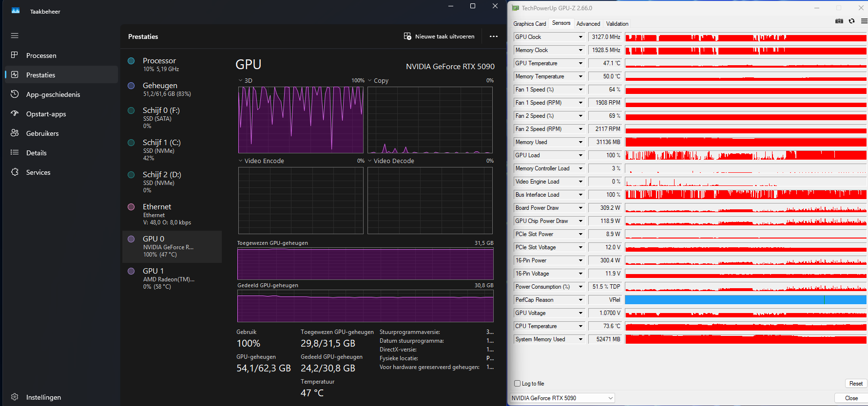Open the System Memory Used sensor dropdown

pyautogui.click(x=580, y=339)
